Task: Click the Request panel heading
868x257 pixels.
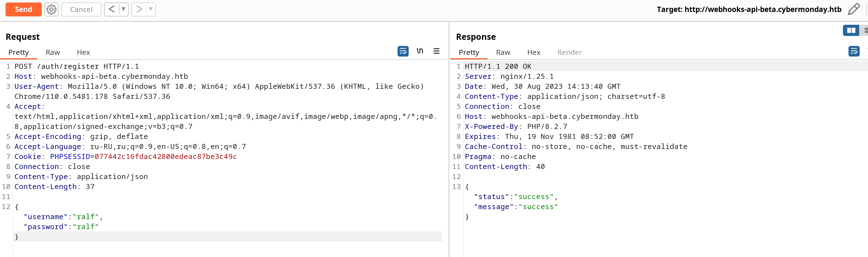Action: pos(23,37)
